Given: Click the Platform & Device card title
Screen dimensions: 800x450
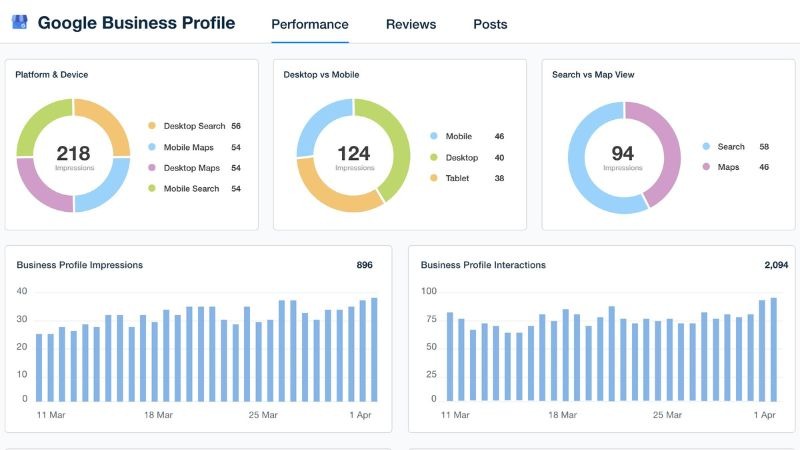Looking at the screenshot, I should pyautogui.click(x=52, y=74).
